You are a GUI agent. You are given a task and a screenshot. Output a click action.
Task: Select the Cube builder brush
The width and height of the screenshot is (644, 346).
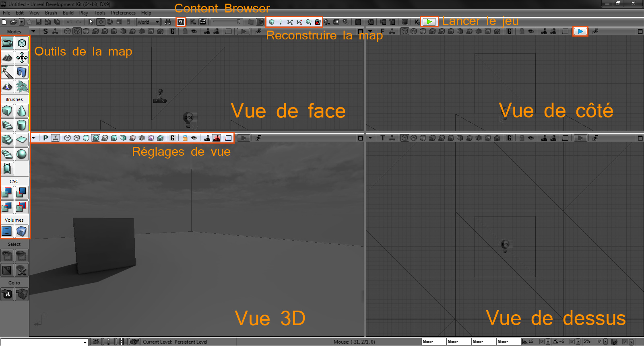pos(7,111)
